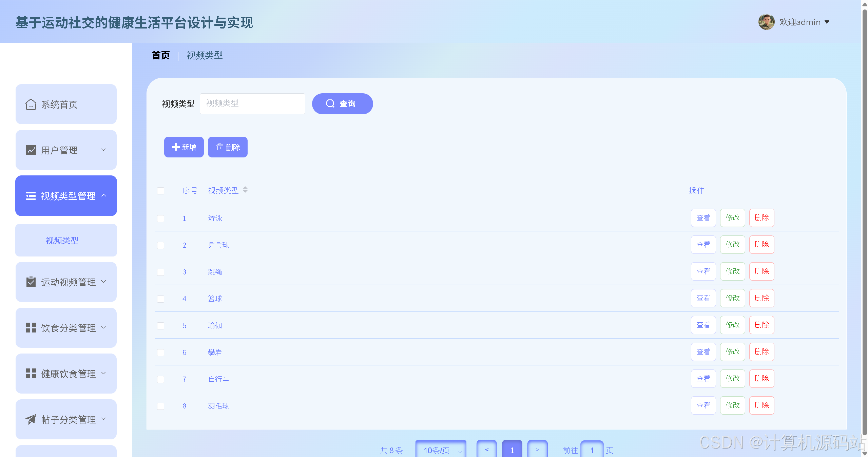Check the row for 羽毛球
868x457 pixels.
[161, 406]
